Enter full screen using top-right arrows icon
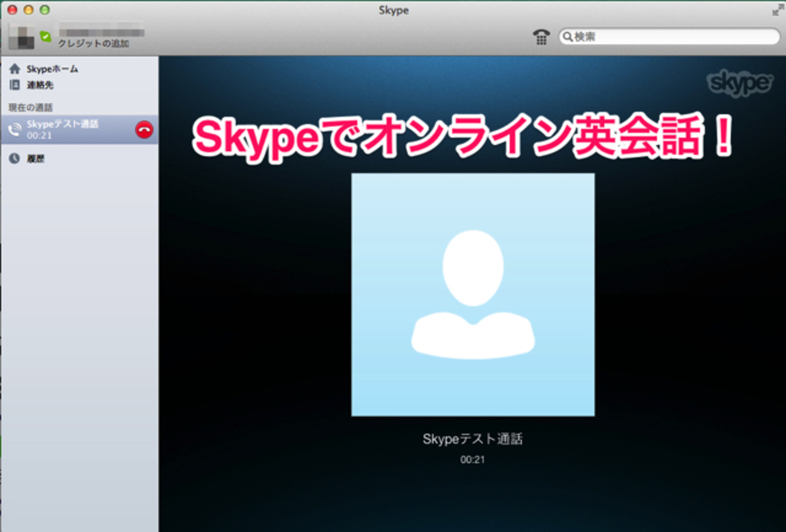Viewport: 786px width, 532px height. click(x=776, y=10)
